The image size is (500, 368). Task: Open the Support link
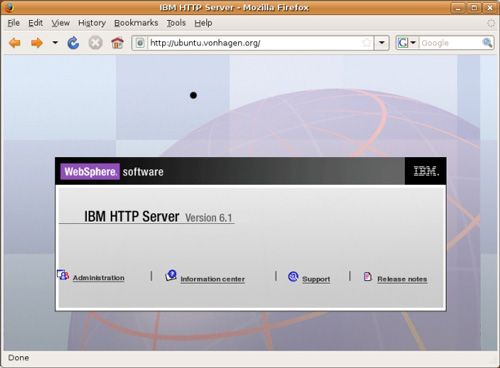click(x=316, y=279)
